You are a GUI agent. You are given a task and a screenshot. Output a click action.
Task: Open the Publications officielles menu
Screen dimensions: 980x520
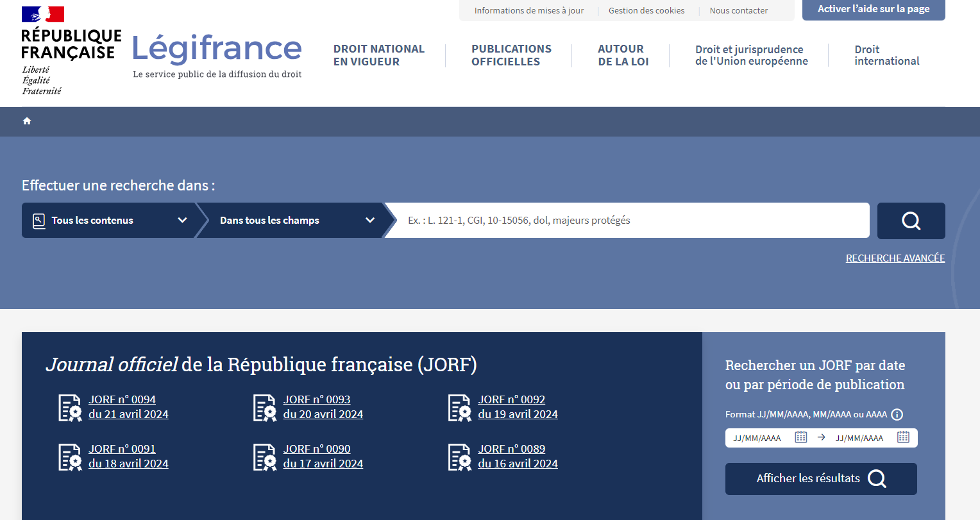(511, 55)
